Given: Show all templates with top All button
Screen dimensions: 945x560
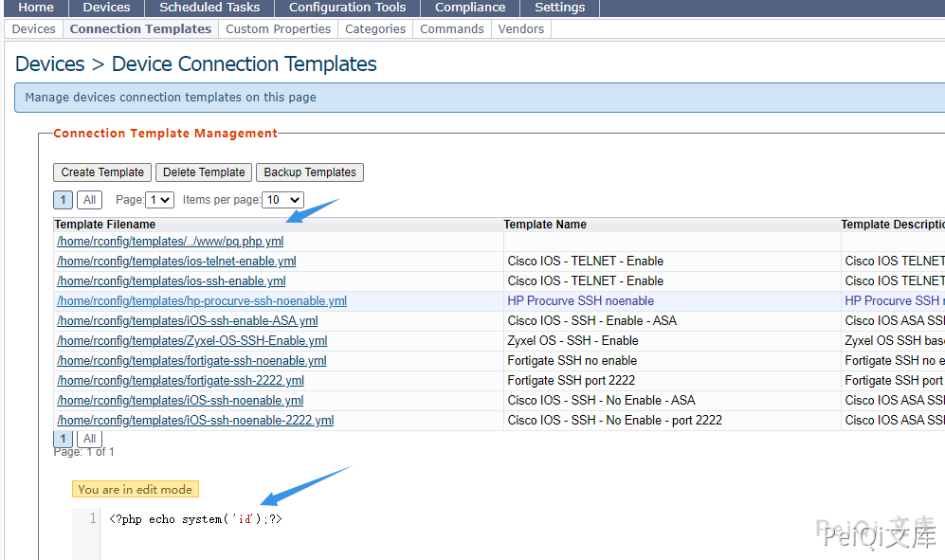Looking at the screenshot, I should click(x=89, y=200).
